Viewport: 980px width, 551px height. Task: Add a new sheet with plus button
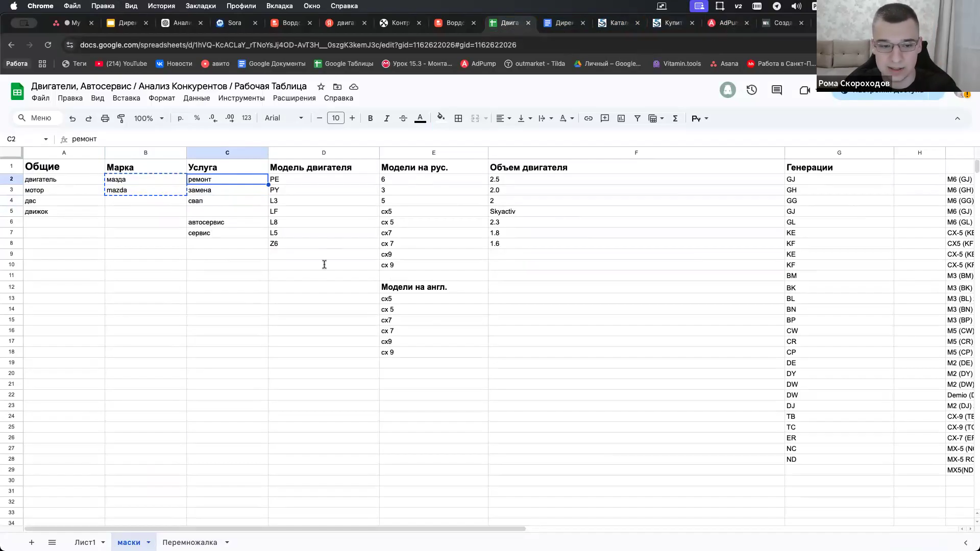click(x=32, y=542)
